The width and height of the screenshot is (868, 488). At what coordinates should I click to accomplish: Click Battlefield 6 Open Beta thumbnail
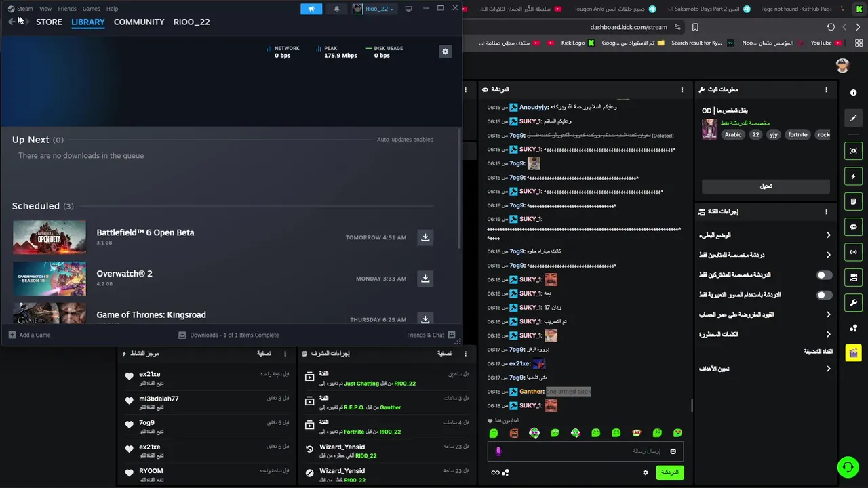[x=50, y=237]
